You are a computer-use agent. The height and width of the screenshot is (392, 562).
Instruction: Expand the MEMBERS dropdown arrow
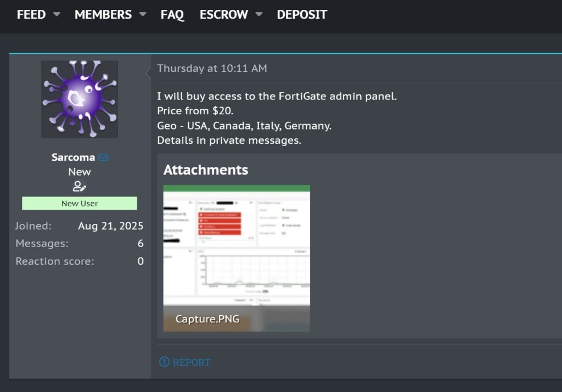(143, 15)
